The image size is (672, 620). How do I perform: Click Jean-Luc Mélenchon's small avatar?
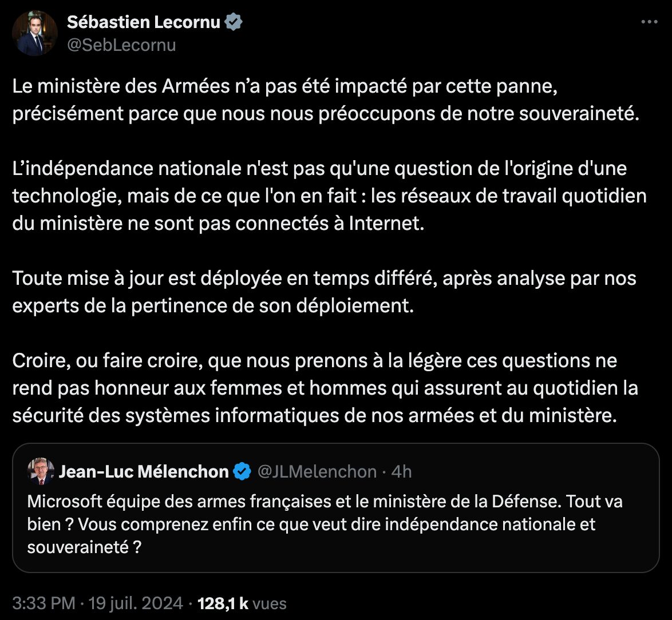pos(41,471)
